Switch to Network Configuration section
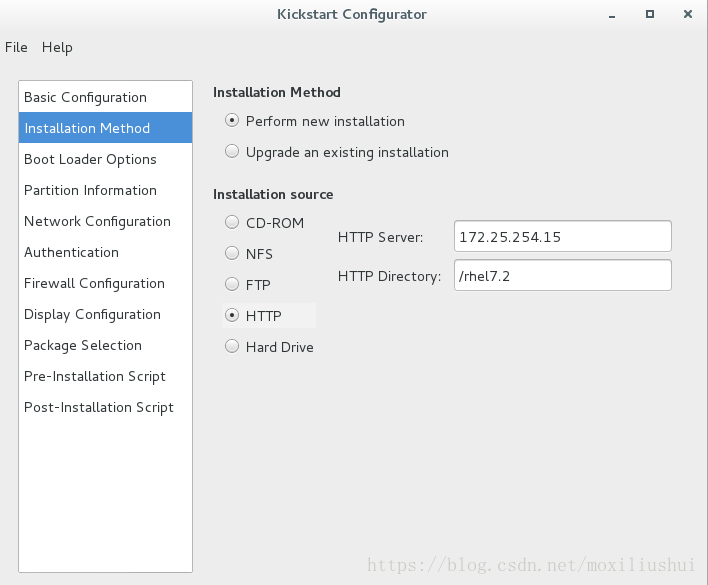This screenshot has height=585, width=708. coord(105,221)
